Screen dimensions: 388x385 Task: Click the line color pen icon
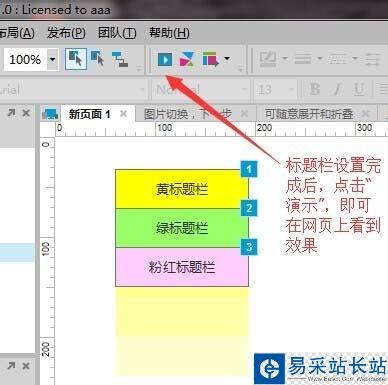click(x=268, y=59)
